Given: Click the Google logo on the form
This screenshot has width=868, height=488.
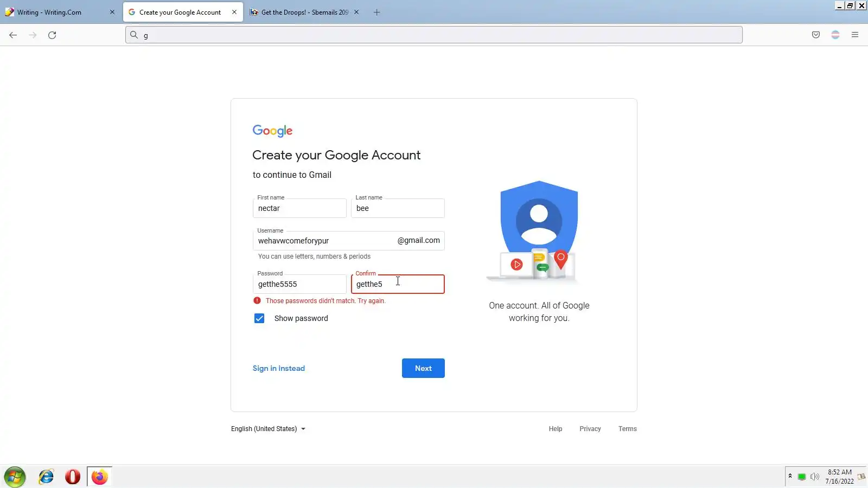Looking at the screenshot, I should coord(272,131).
